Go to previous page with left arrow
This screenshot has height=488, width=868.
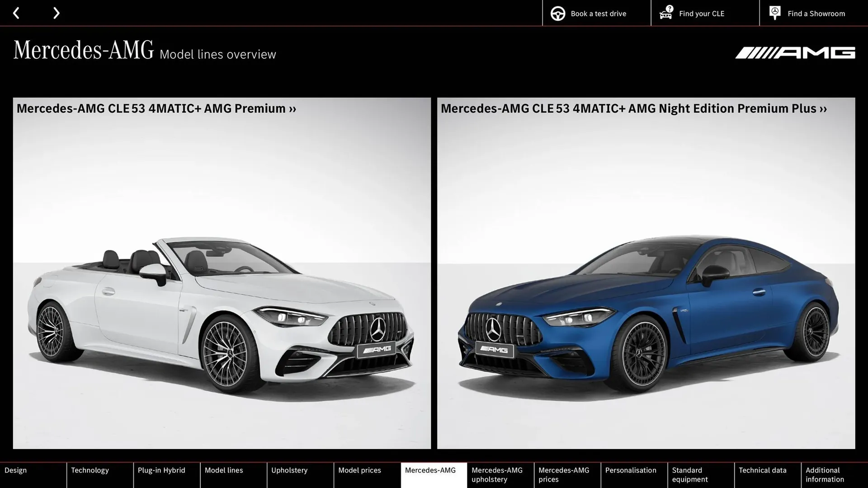click(x=16, y=13)
